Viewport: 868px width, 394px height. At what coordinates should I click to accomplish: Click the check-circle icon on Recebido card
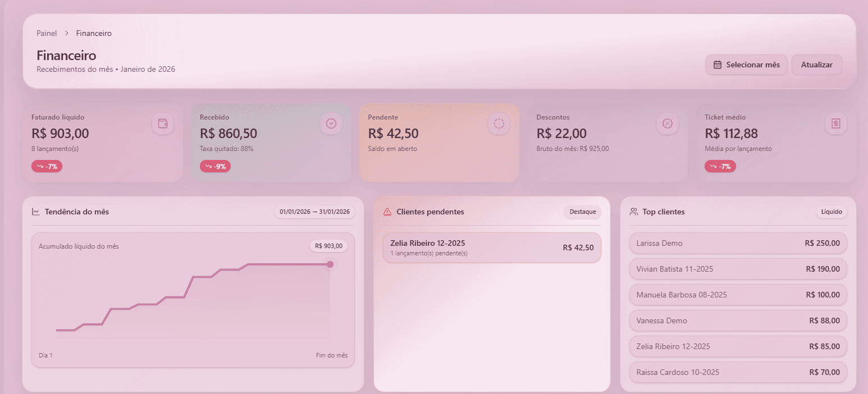tap(331, 123)
